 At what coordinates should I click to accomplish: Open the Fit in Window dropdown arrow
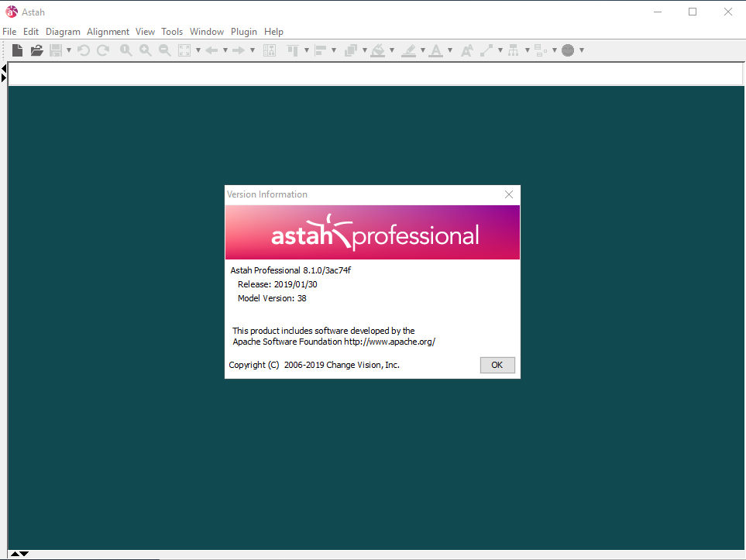pyautogui.click(x=198, y=50)
